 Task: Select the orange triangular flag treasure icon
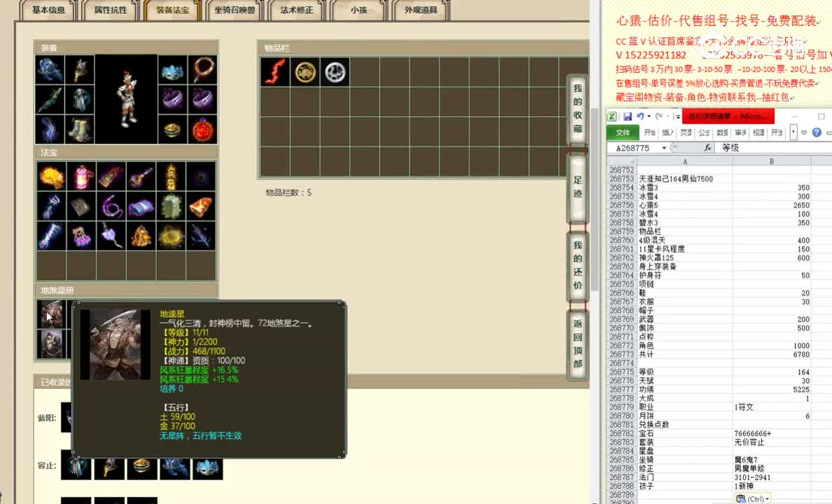(201, 206)
